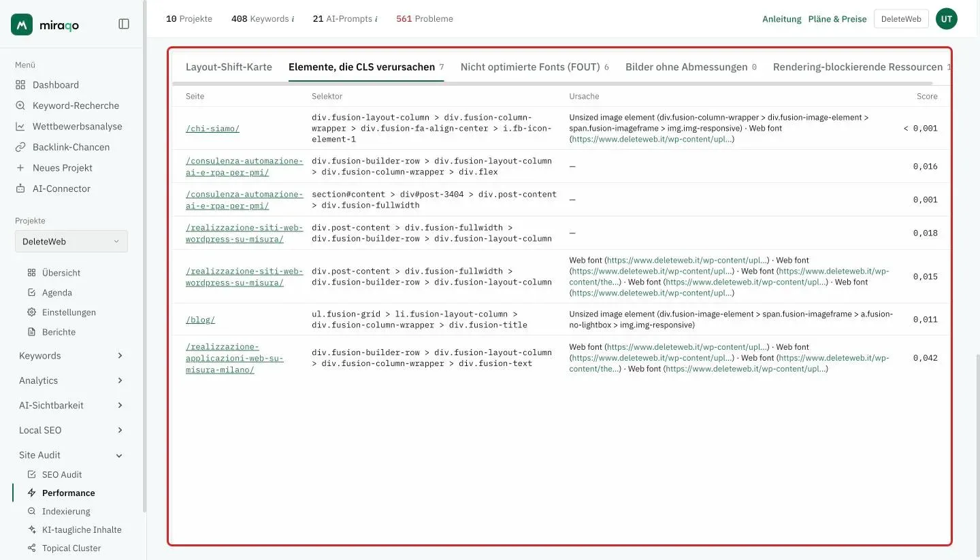Open the /chi-siamo/ page link
Screen dimensions: 980x560
coord(212,129)
